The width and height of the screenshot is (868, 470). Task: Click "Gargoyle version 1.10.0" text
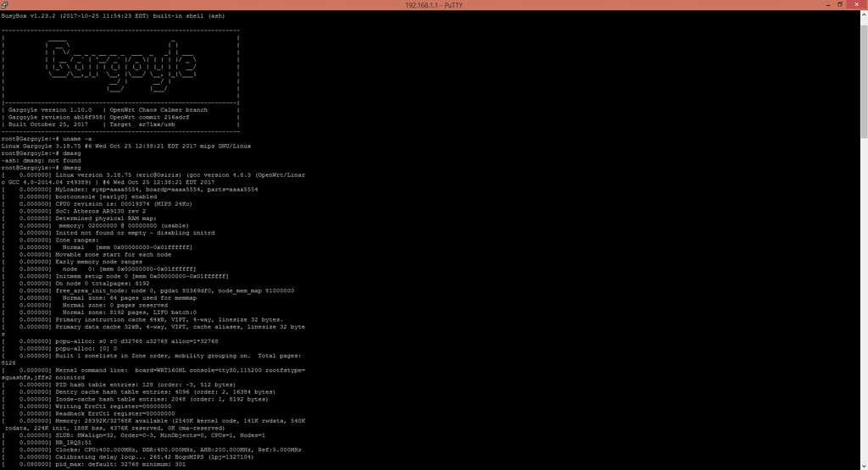click(50, 110)
